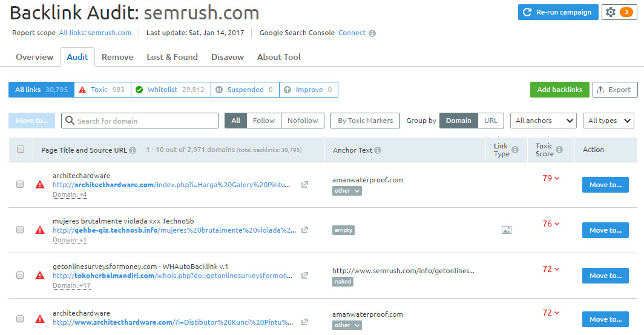Open 'other' anchor type dropdown in first row
This screenshot has width=644, height=335.
(347, 191)
